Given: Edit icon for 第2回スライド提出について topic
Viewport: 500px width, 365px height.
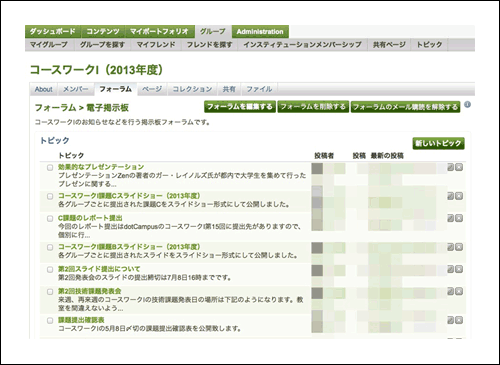Looking at the screenshot, I should 451,269.
